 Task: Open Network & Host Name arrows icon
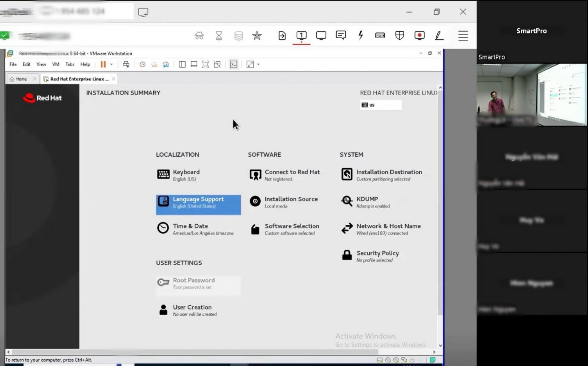pos(347,228)
